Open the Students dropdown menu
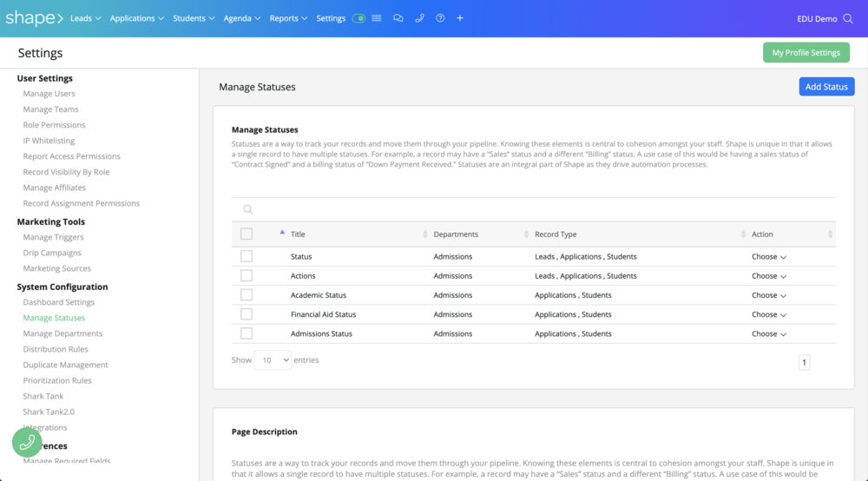This screenshot has width=868, height=481. pos(194,18)
